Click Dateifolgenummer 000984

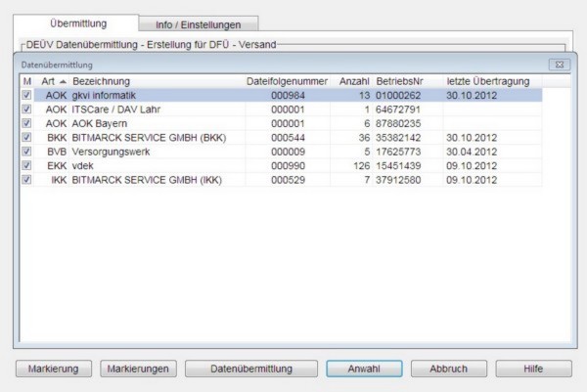(288, 96)
